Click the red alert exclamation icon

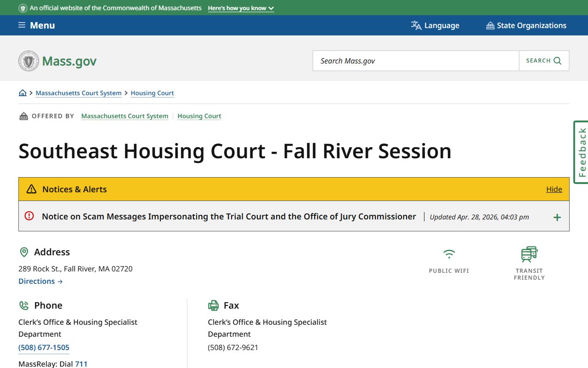(29, 216)
